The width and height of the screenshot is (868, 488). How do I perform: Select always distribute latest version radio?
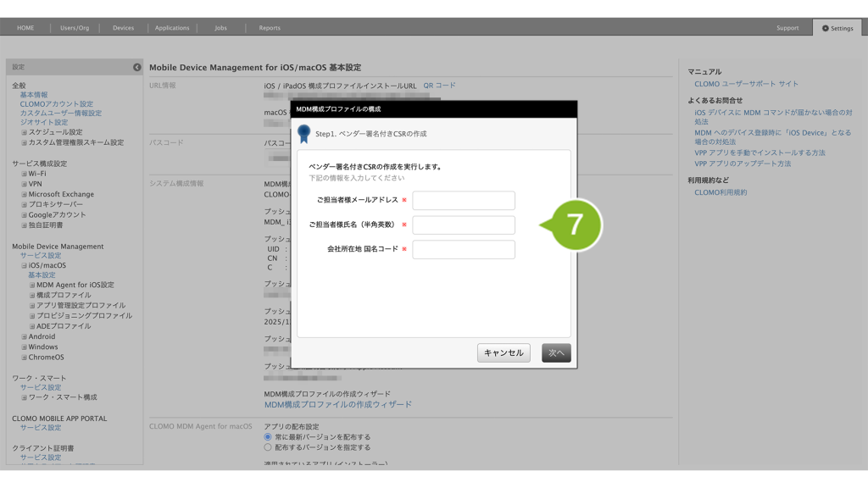coord(269,437)
